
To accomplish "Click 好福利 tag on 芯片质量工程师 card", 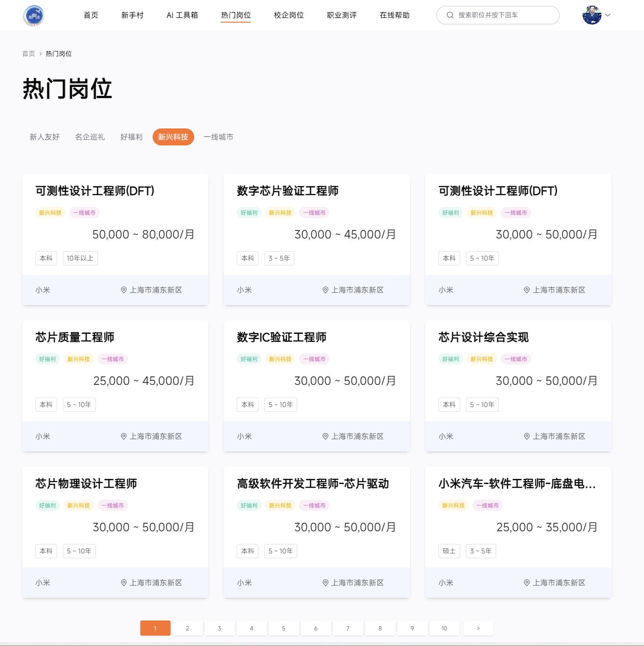I will click(x=48, y=359).
